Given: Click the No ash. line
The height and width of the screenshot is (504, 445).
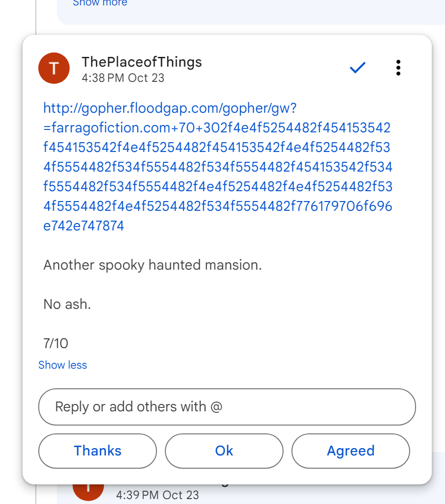Looking at the screenshot, I should click(67, 304).
